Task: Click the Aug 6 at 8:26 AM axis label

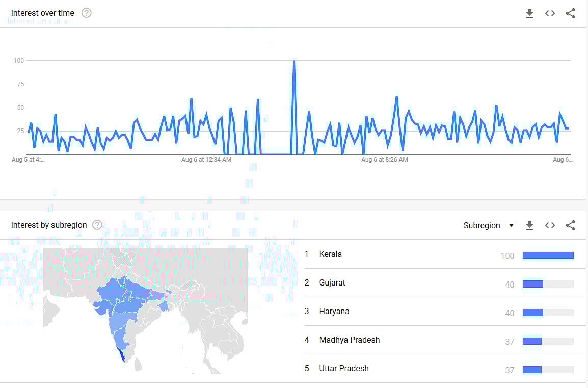Action: pyautogui.click(x=384, y=160)
